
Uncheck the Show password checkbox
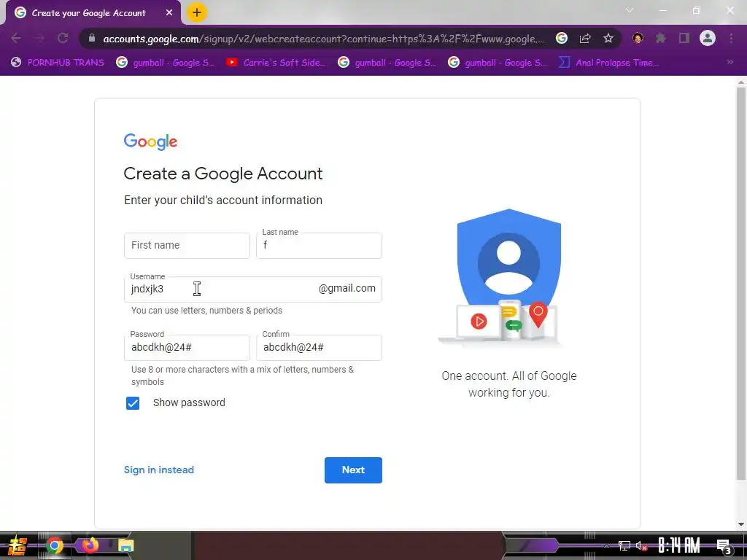point(133,403)
